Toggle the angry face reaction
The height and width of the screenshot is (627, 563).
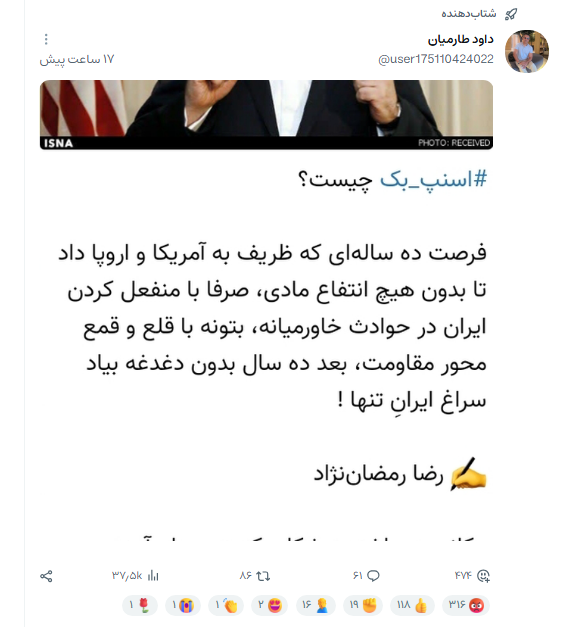pos(466,605)
